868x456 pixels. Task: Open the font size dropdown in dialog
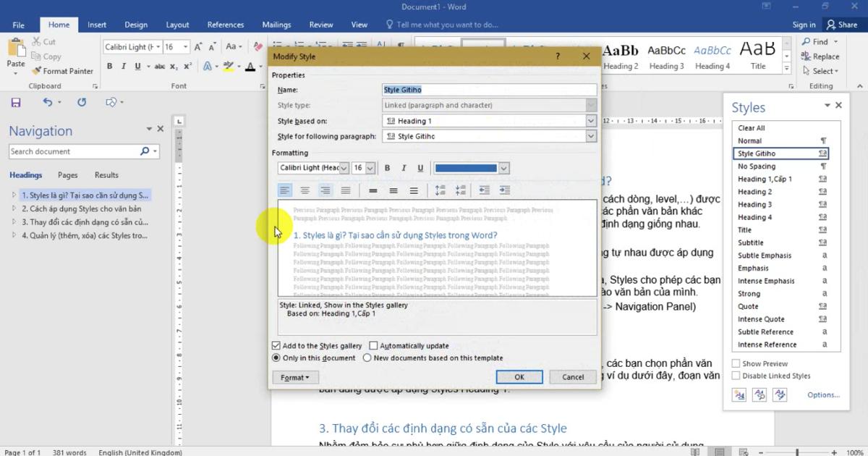click(x=370, y=168)
